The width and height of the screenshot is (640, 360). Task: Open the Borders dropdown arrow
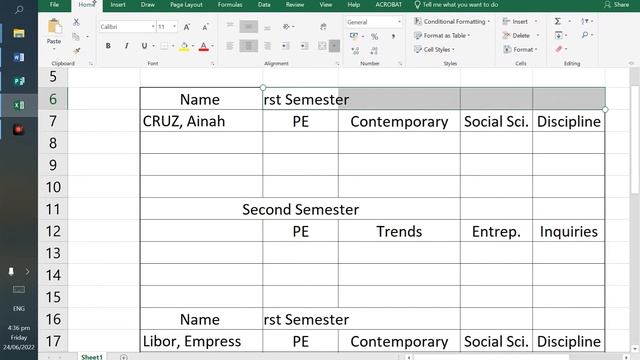click(x=173, y=46)
